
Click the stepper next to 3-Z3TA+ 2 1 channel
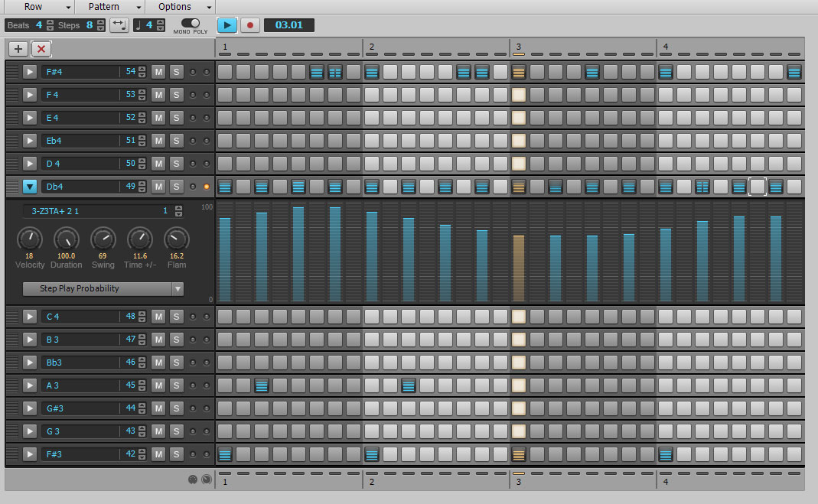178,211
